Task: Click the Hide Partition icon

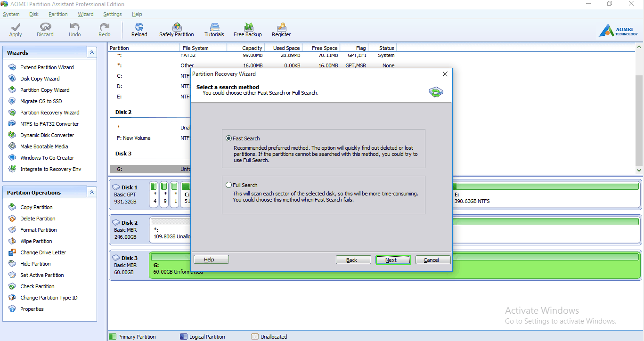Action: 12,264
